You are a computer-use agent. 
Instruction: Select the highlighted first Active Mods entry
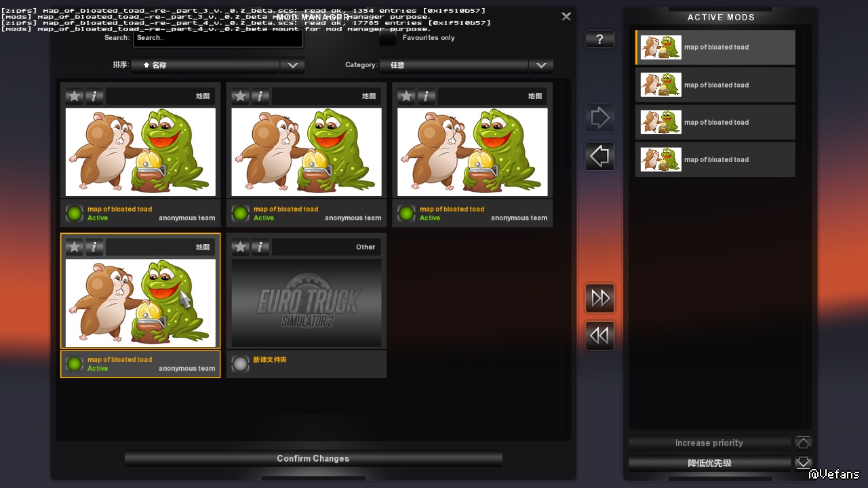715,47
